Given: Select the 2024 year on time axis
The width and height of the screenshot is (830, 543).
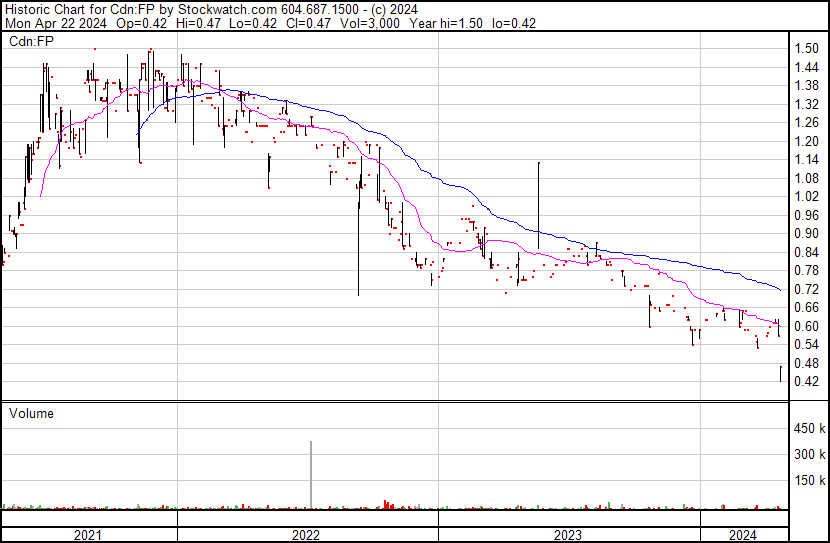Looking at the screenshot, I should coord(743,535).
